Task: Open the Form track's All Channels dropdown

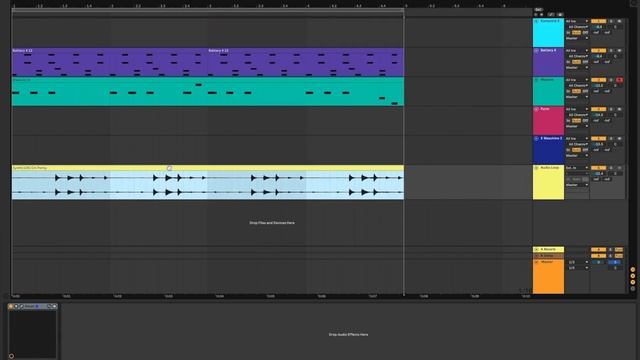Action: click(x=577, y=115)
